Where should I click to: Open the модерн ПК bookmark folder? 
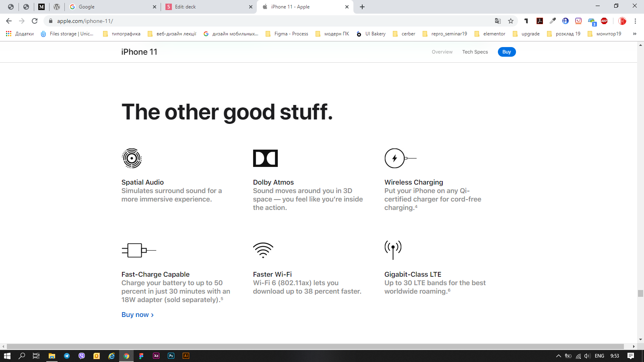[332, 34]
